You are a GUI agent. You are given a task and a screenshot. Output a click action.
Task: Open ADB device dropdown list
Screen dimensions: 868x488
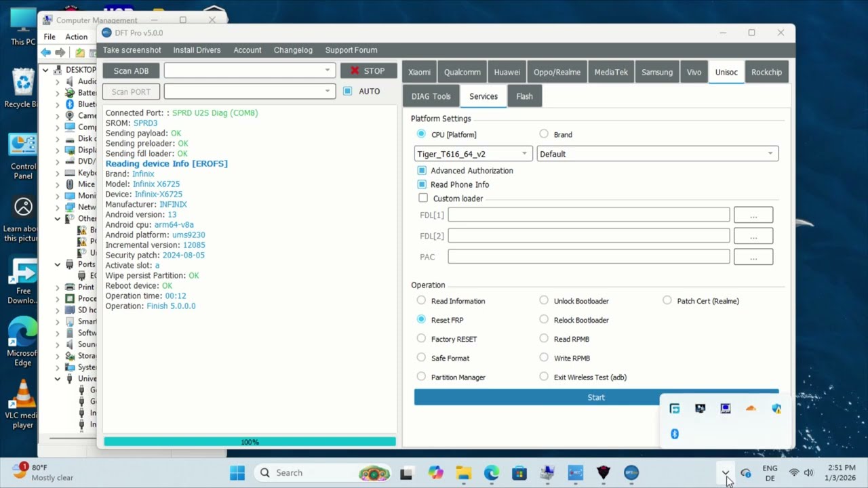coord(250,70)
